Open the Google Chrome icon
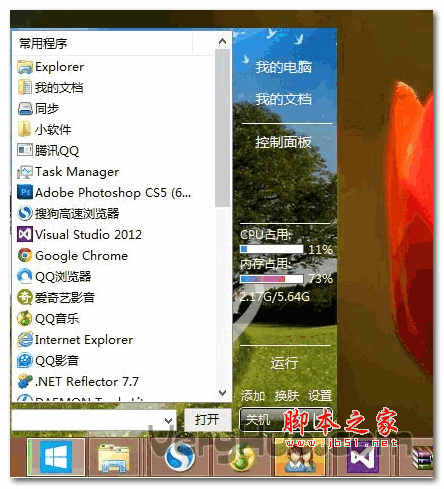Viewport: 444px width, 489px height. [25, 255]
